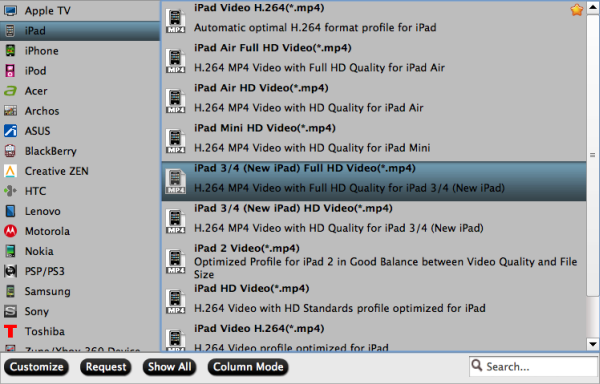Click the gold favorite star icon

[x=577, y=10]
